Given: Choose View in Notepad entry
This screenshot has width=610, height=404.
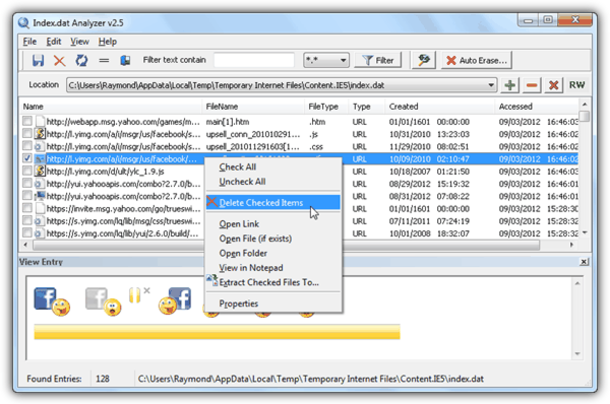Looking at the screenshot, I should (x=273, y=268).
